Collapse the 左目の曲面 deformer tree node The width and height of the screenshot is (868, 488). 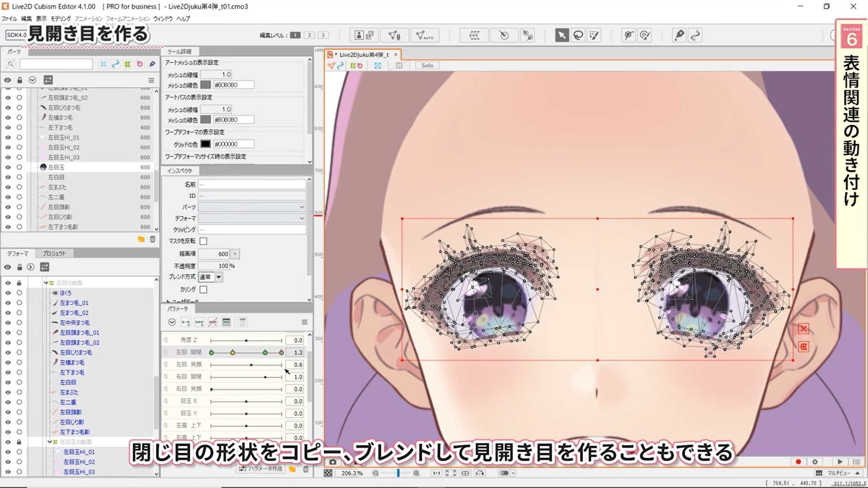tap(46, 283)
